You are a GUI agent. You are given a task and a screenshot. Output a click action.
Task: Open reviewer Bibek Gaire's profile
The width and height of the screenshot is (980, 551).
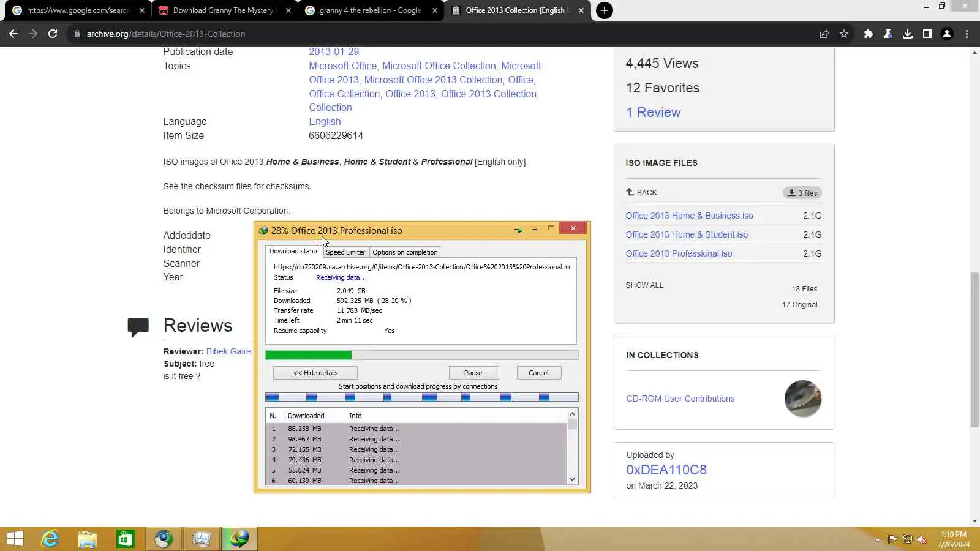[228, 351]
